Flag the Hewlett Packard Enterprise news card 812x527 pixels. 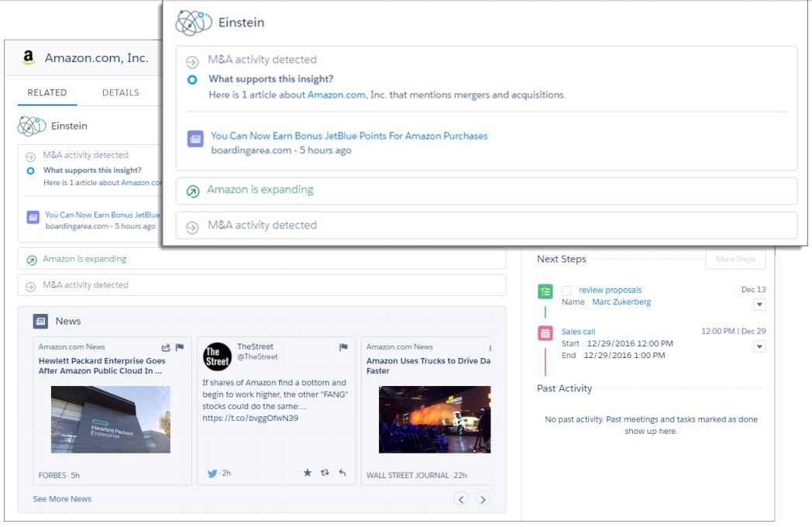tap(180, 348)
